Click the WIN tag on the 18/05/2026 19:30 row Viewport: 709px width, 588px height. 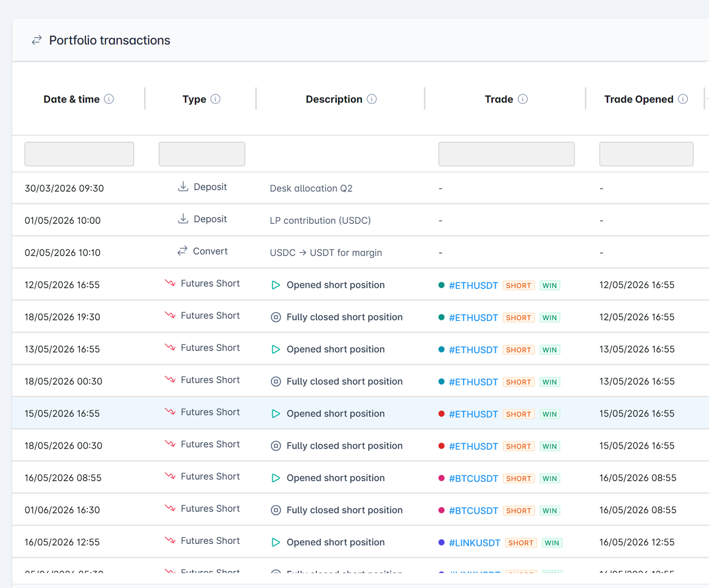550,318
